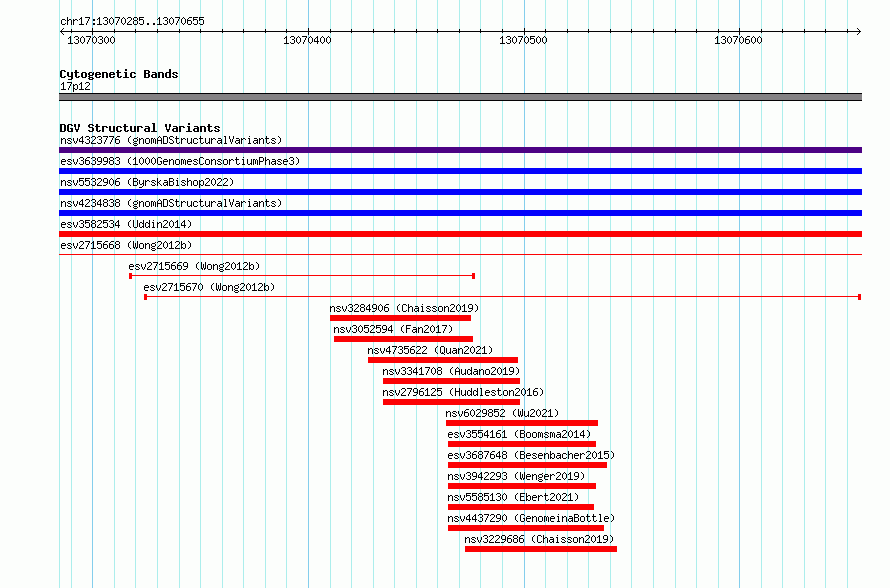
Task: Open nsv3942293 Wenger2019 variant label
Action: [x=516, y=476]
